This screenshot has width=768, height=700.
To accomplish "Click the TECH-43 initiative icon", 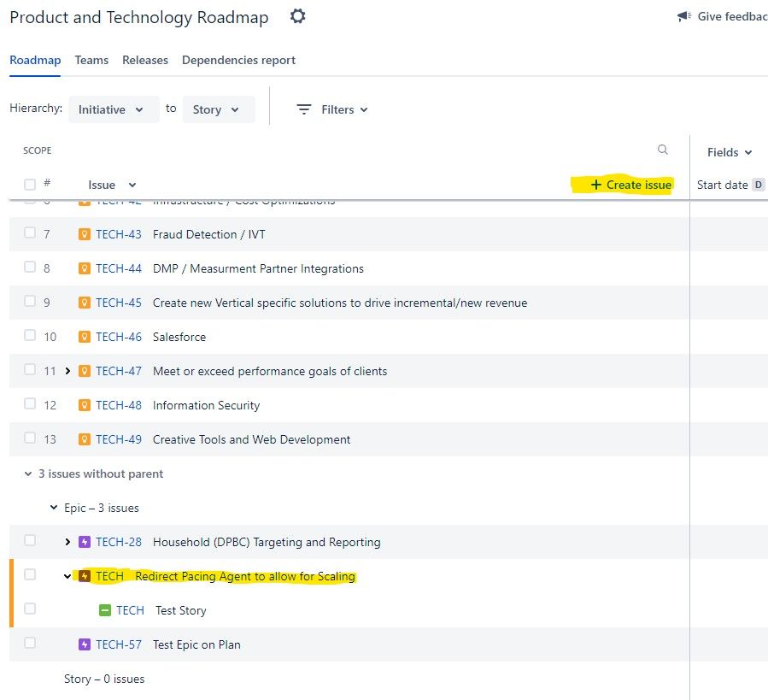I will coord(85,234).
